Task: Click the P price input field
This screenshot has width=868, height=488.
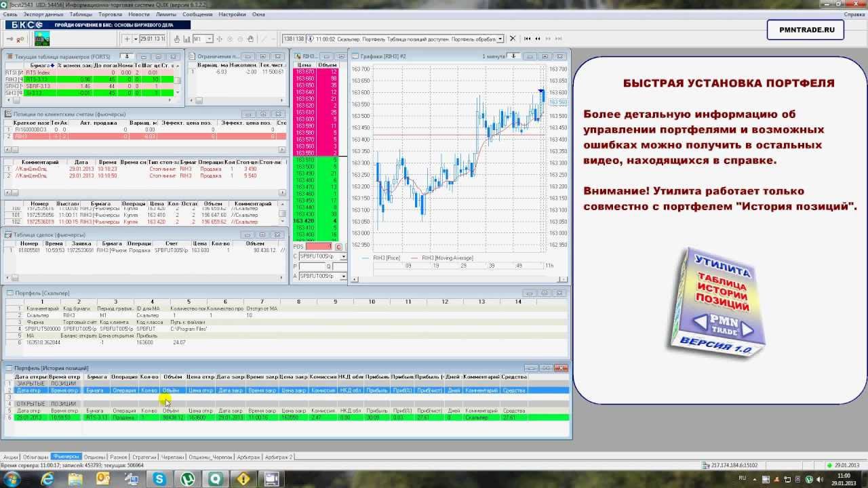Action: (313, 266)
